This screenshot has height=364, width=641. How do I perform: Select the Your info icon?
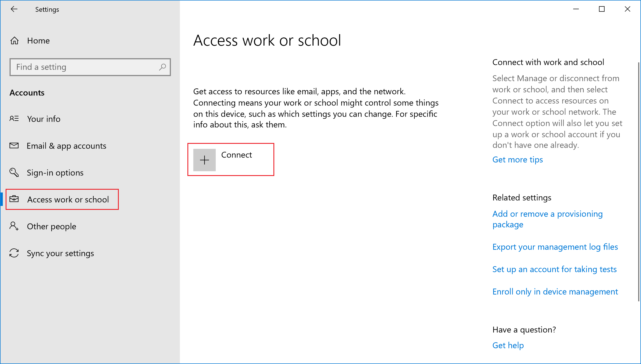[14, 119]
